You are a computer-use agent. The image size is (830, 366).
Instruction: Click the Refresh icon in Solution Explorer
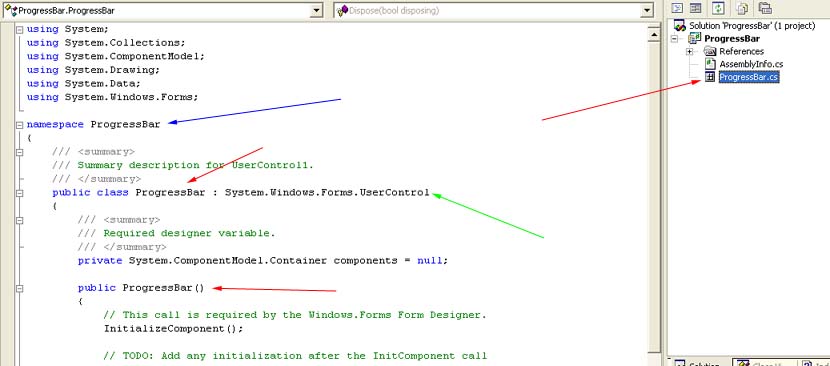click(718, 8)
